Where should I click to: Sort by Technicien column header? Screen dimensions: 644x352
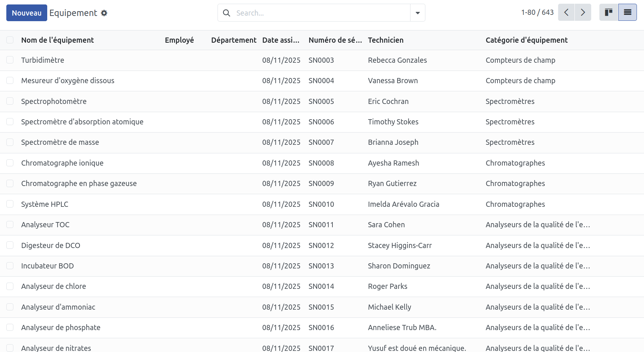pos(386,40)
